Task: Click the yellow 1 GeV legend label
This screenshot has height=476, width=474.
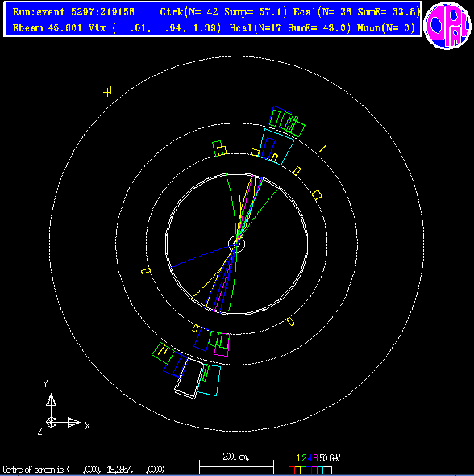Action: tap(298, 458)
